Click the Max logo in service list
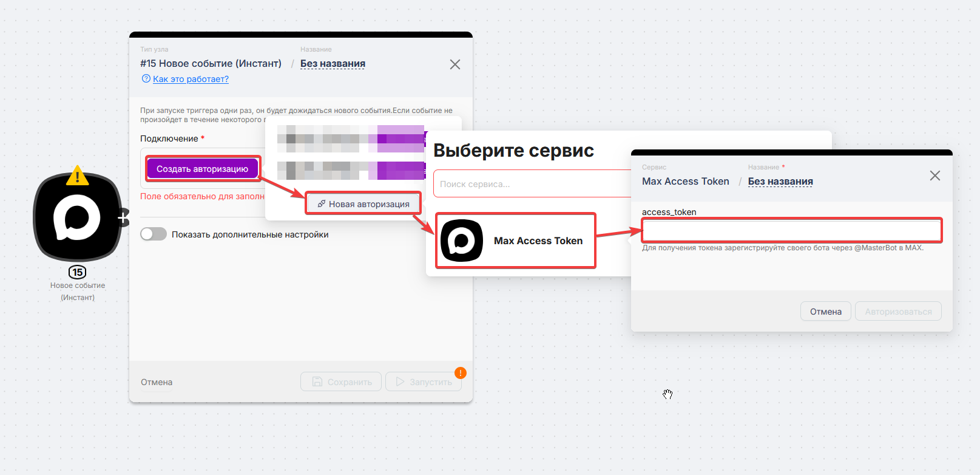Screen dimensions: 980x475 (462, 241)
